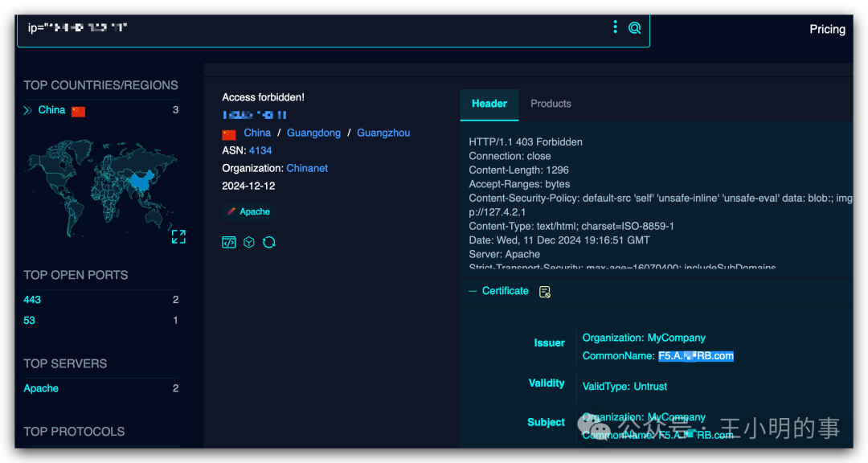
Task: Open the three-dot options menu in search bar
Action: pyautogui.click(x=615, y=27)
